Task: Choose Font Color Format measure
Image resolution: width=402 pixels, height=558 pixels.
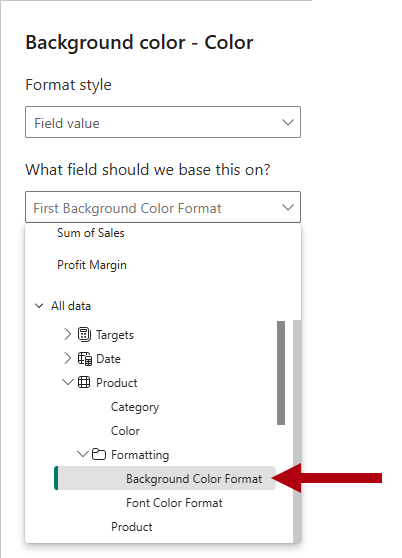Action: click(x=174, y=503)
